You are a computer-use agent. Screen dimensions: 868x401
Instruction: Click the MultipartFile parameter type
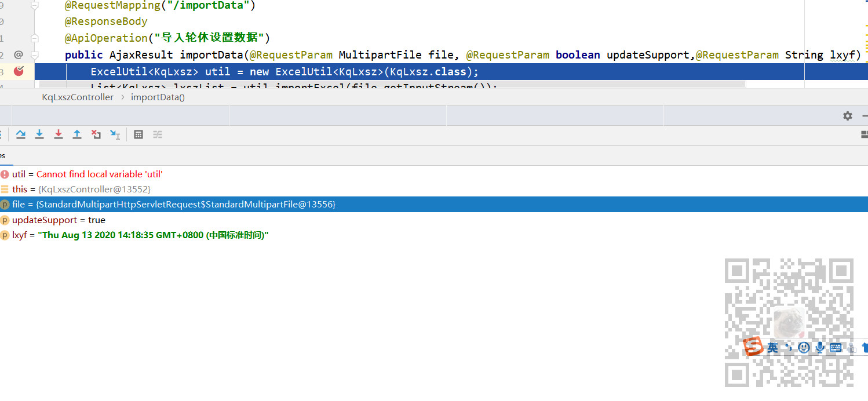[380, 54]
